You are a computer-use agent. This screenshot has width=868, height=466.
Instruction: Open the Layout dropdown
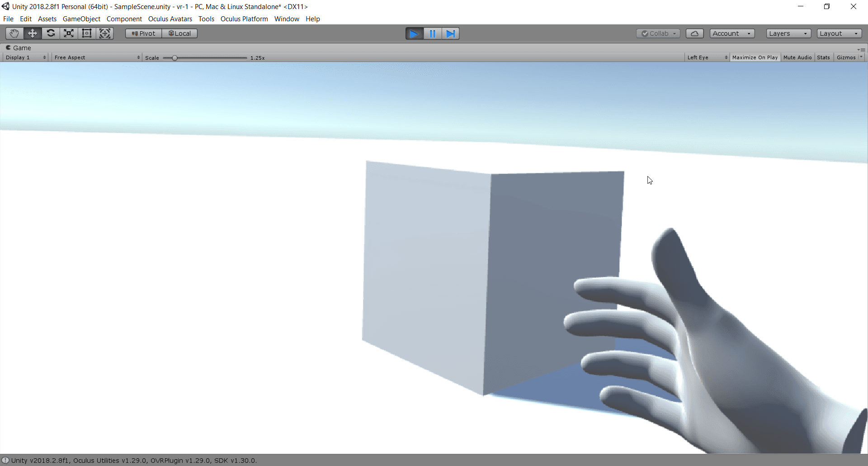coord(839,33)
